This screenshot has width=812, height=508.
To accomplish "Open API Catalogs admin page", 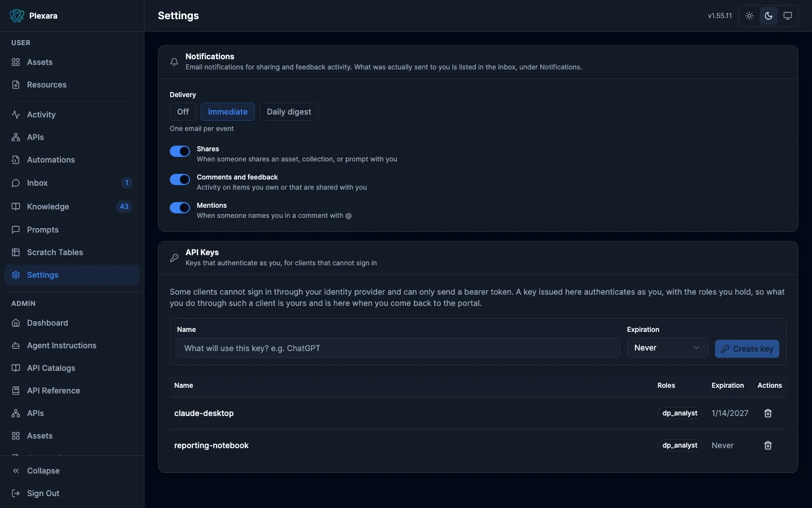I will coord(72,368).
